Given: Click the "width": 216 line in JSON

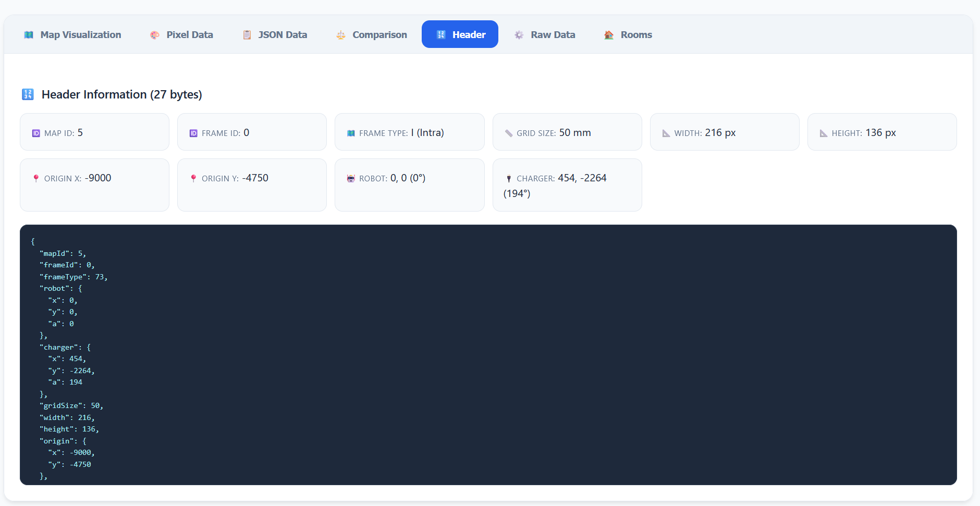Looking at the screenshot, I should click(x=67, y=418).
